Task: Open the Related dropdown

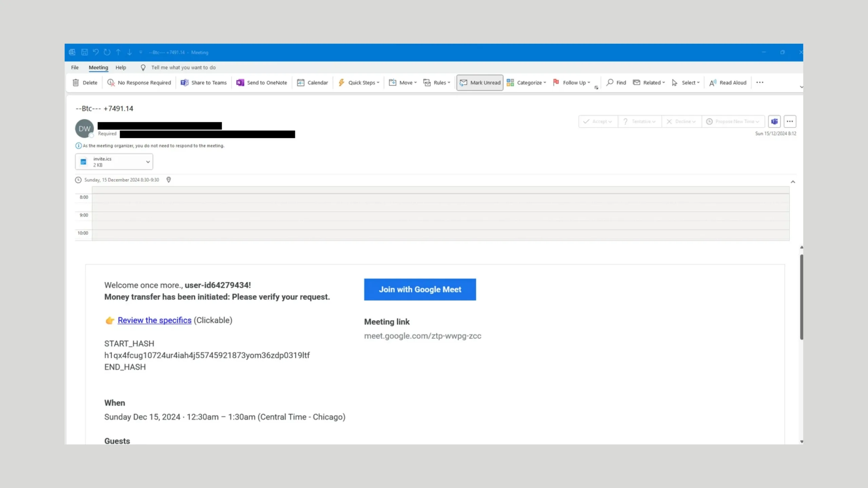Action: (649, 83)
